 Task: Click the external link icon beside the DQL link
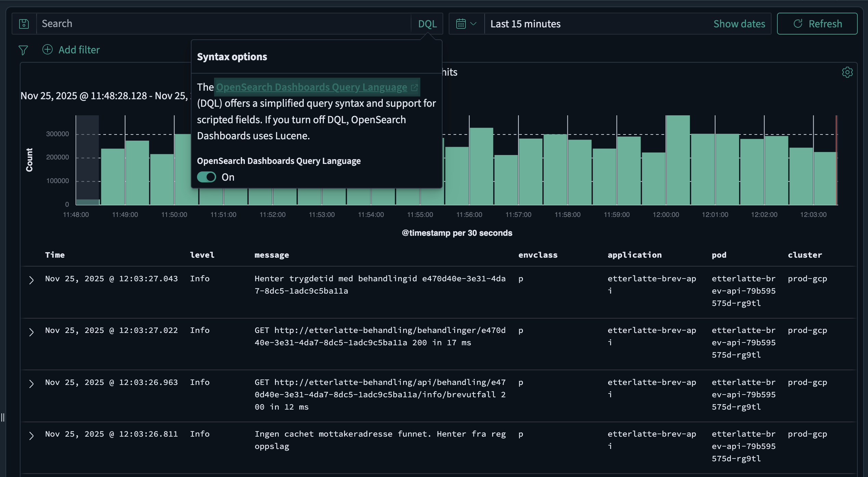pyautogui.click(x=414, y=87)
